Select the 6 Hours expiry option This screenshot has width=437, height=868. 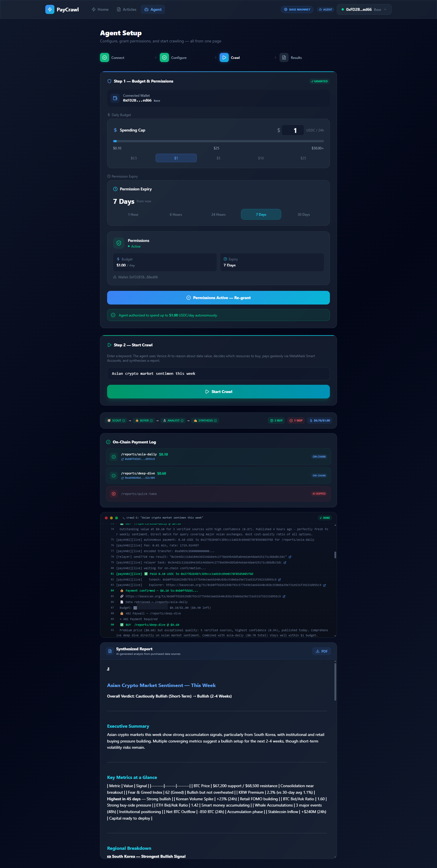click(x=176, y=214)
